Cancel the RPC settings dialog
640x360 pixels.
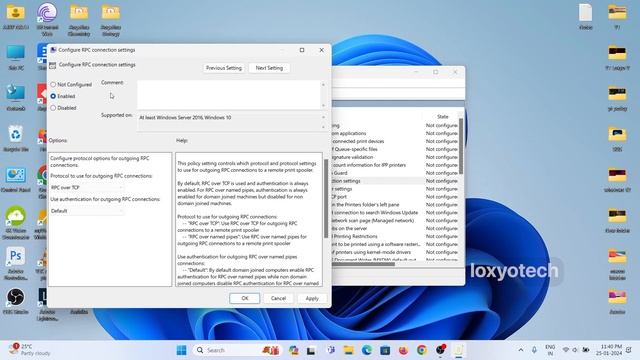coord(278,298)
